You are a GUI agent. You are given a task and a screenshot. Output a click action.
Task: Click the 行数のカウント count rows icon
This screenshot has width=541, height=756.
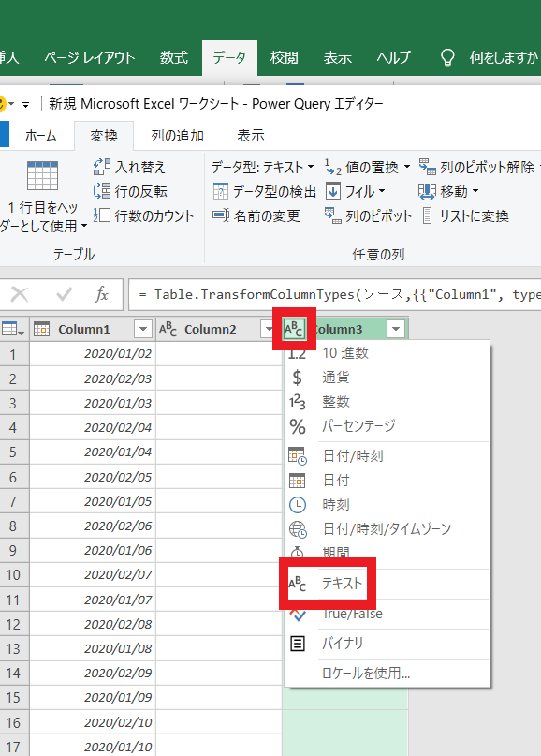click(102, 215)
